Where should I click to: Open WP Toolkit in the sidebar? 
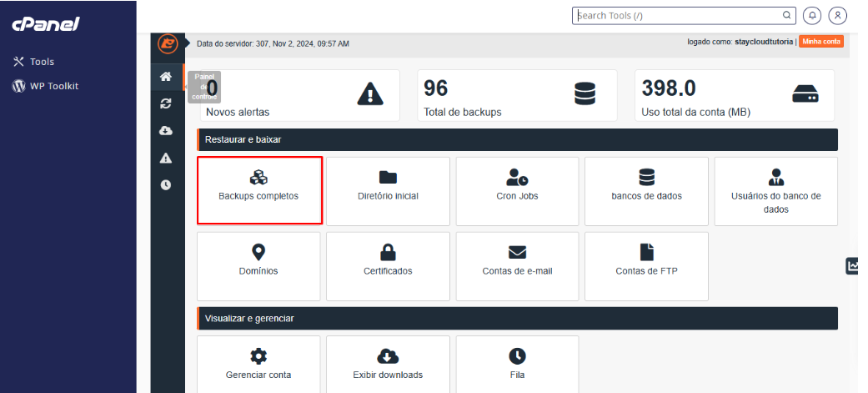(x=45, y=86)
